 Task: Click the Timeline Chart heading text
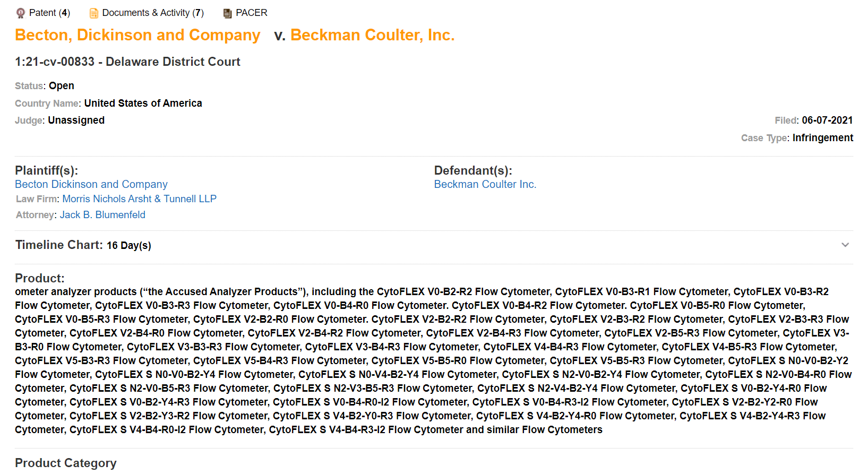click(59, 245)
